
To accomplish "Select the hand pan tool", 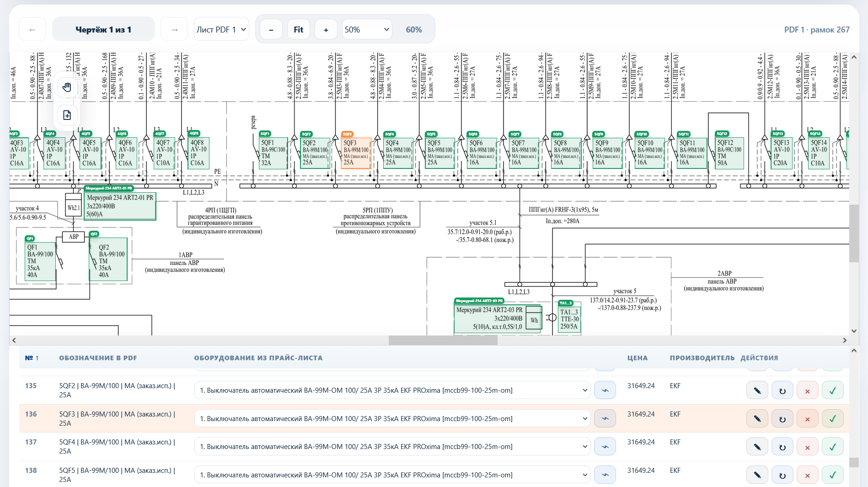I will point(67,87).
